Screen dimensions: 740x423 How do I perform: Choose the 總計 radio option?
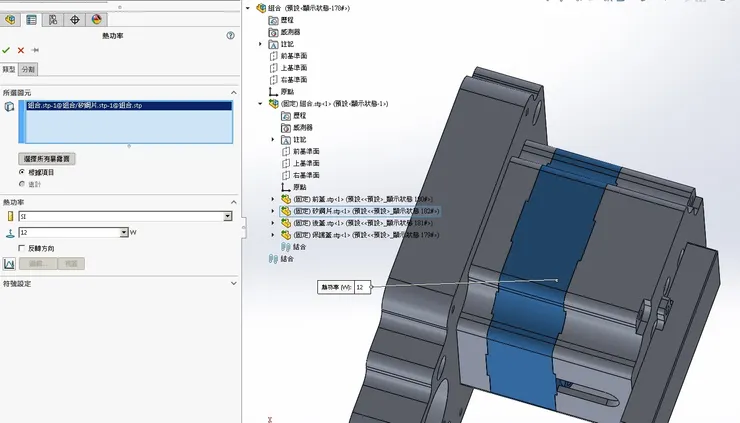pos(22,184)
